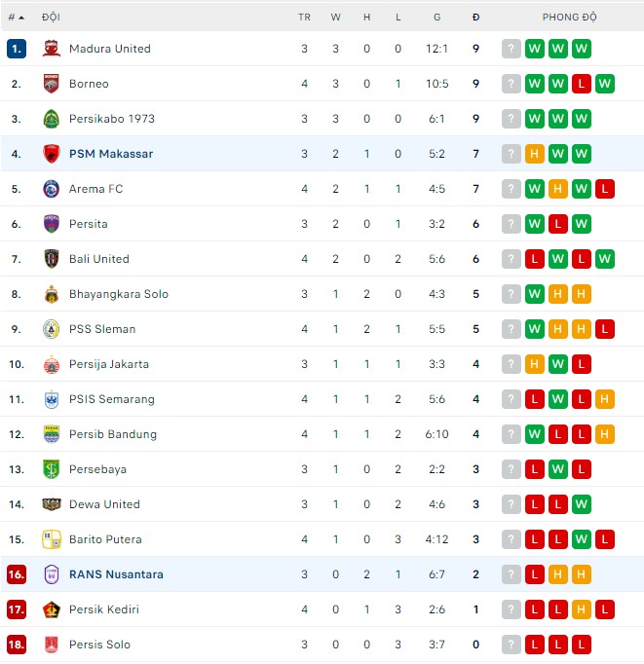Click the Arema FC team badge
Viewport: 644px width, 664px height.
pos(52,189)
